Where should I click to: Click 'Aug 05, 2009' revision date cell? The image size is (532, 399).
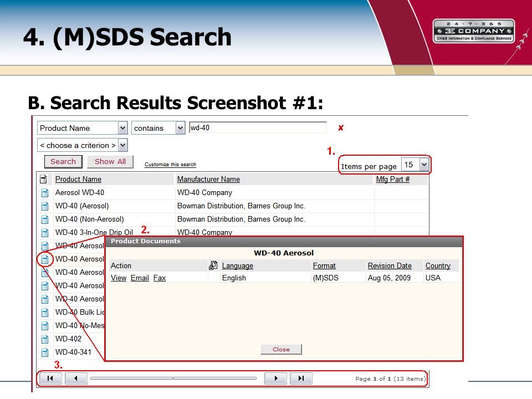(389, 278)
